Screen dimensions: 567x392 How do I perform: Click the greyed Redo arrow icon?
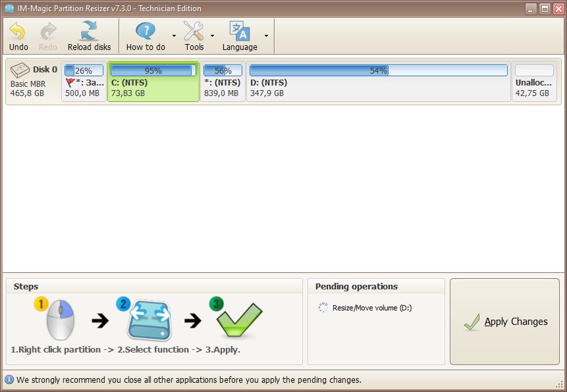pos(47,31)
